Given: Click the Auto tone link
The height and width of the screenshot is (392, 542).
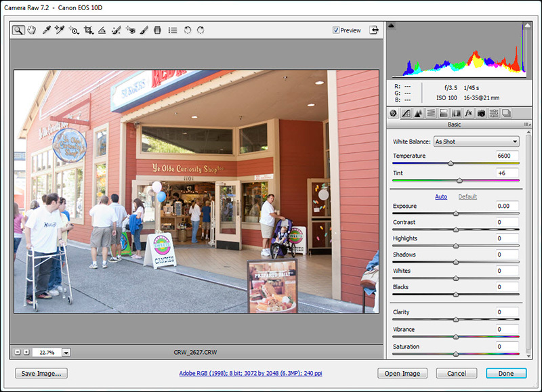Looking at the screenshot, I should [441, 196].
